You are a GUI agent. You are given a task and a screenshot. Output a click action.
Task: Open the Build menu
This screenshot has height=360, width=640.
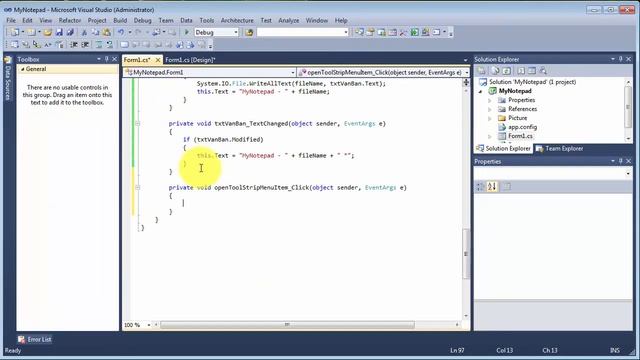120,20
